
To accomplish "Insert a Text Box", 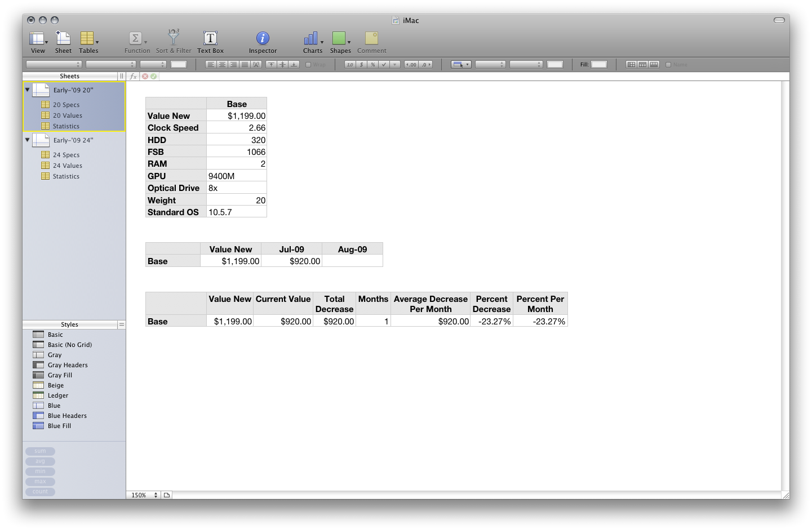I will point(210,42).
